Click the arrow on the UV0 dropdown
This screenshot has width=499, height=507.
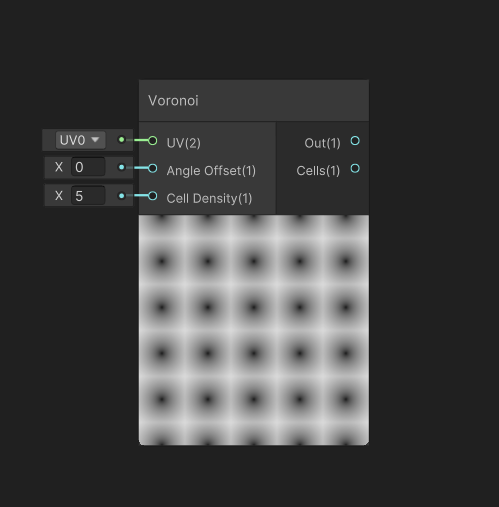coord(95,139)
